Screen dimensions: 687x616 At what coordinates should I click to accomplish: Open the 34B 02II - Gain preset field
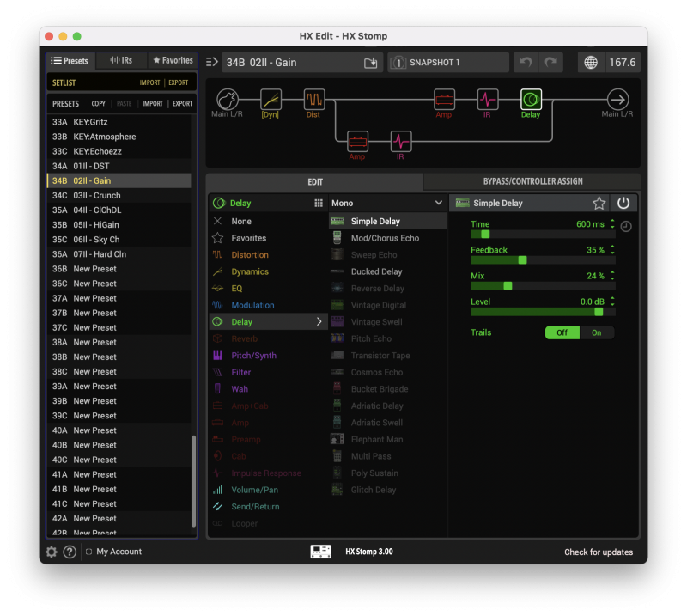point(302,62)
